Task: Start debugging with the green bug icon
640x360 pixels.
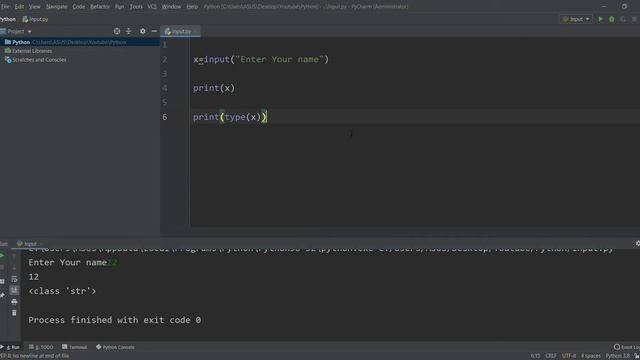Action: point(611,19)
